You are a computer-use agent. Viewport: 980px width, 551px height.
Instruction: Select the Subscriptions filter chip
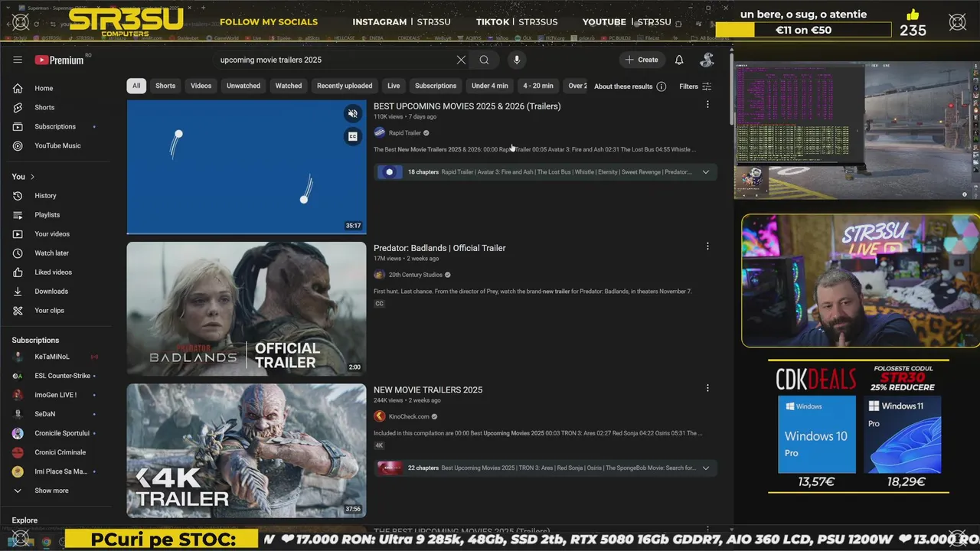[x=436, y=86]
